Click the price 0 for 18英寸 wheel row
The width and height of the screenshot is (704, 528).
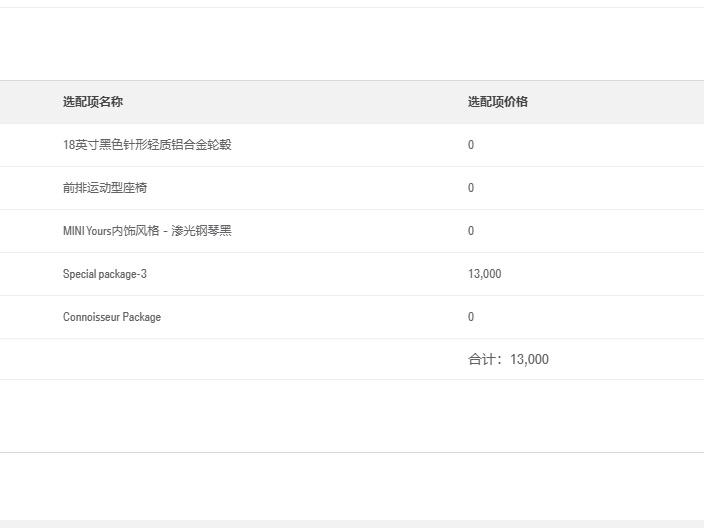pos(471,145)
